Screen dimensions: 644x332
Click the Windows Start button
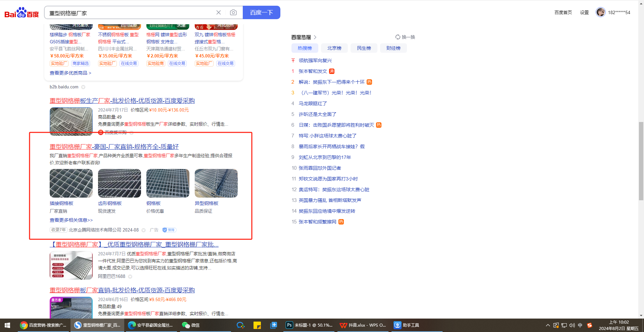[x=7, y=325]
